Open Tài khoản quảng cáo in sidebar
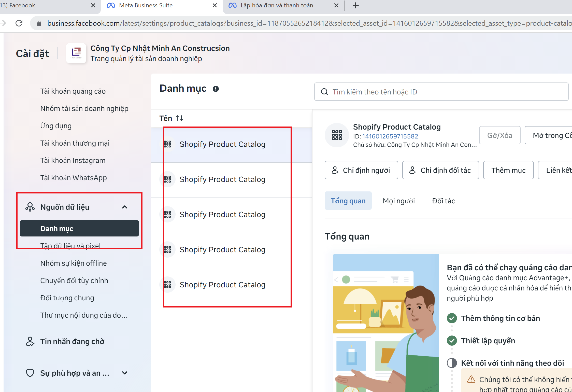 (x=73, y=91)
